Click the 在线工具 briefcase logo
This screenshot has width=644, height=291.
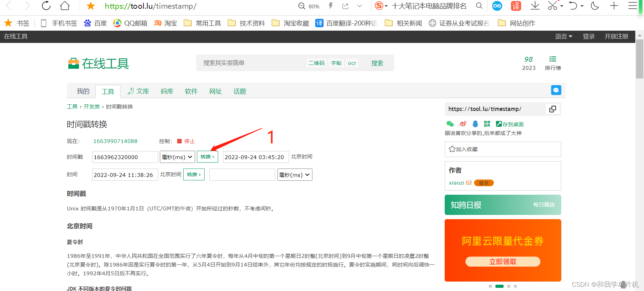point(98,64)
